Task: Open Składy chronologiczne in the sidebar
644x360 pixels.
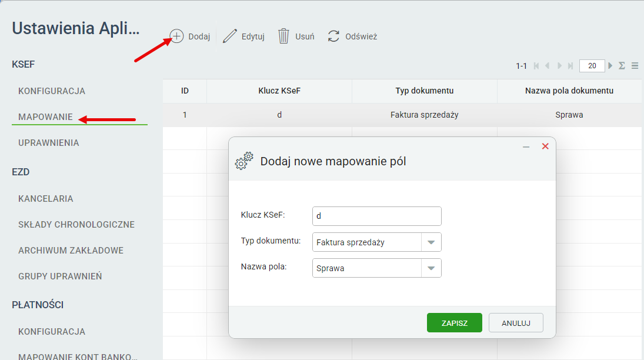Action: (x=76, y=225)
